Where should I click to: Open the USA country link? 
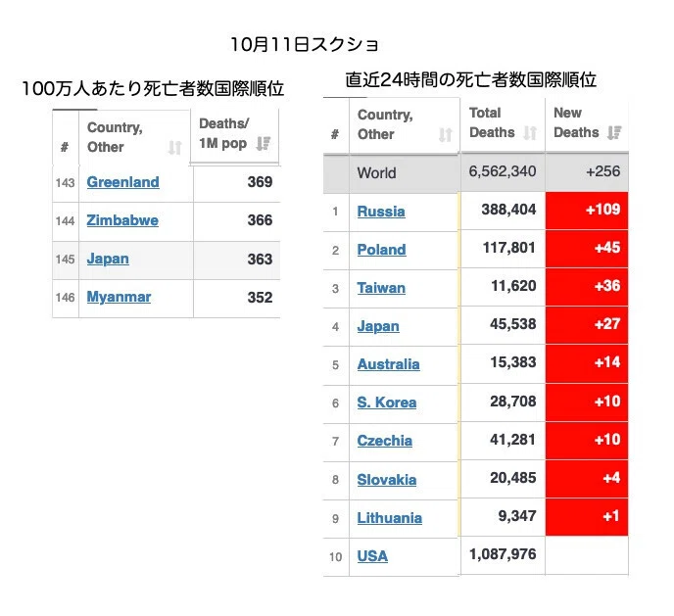[x=372, y=556]
